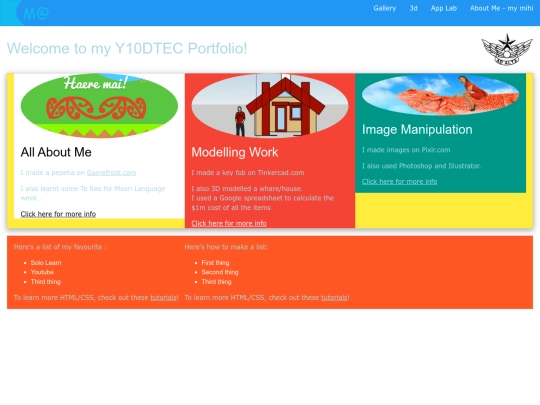Select Third thing in favourites list
The width and height of the screenshot is (540, 405).
coord(45,282)
